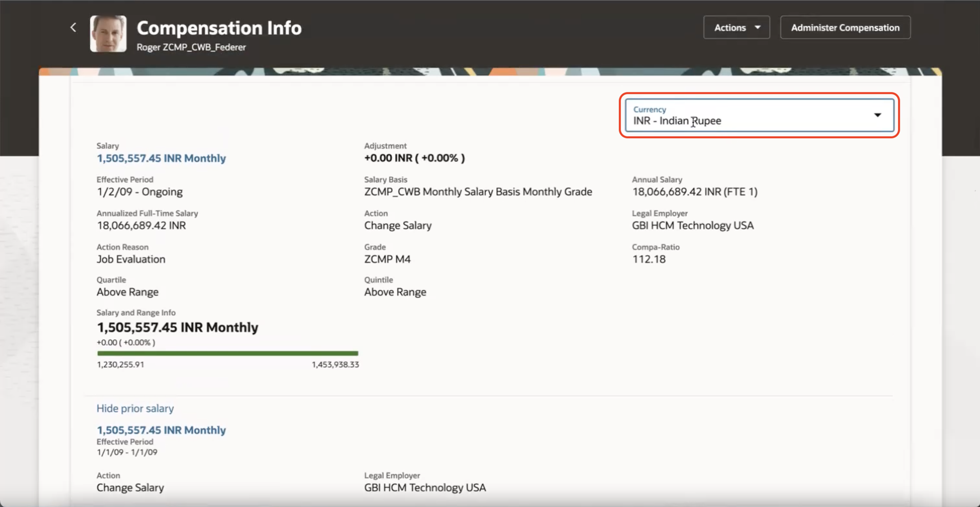Click the green salary range bar

pyautogui.click(x=228, y=353)
